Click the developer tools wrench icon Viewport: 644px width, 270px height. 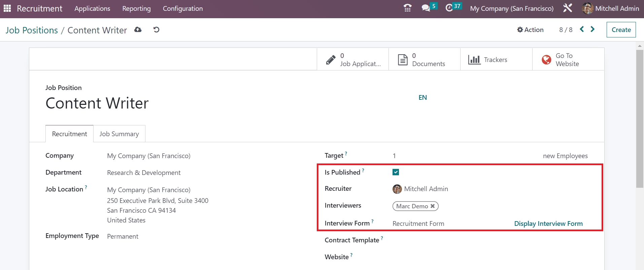point(568,8)
